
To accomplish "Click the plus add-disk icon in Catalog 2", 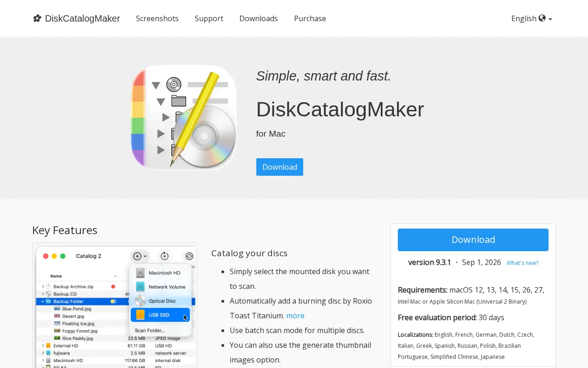I will pos(137,256).
